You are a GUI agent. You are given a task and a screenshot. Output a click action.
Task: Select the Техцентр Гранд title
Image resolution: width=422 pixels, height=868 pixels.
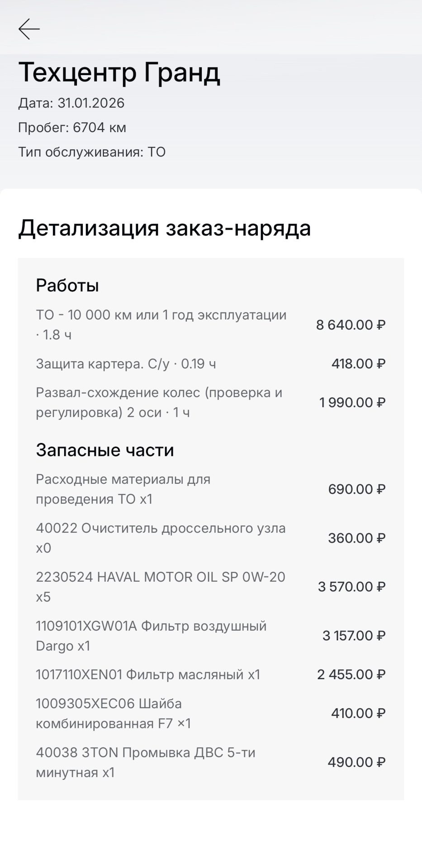pyautogui.click(x=119, y=72)
